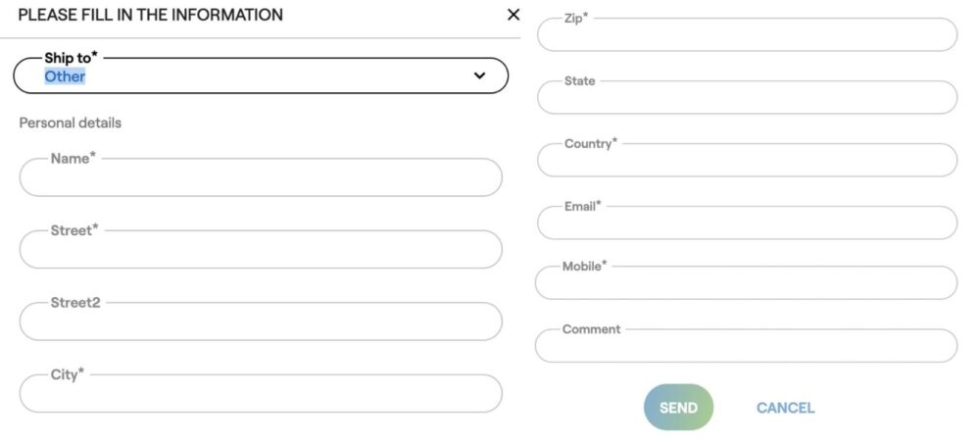The width and height of the screenshot is (980, 445).
Task: Click the 'Ship to*' field label
Action: pyautogui.click(x=71, y=58)
